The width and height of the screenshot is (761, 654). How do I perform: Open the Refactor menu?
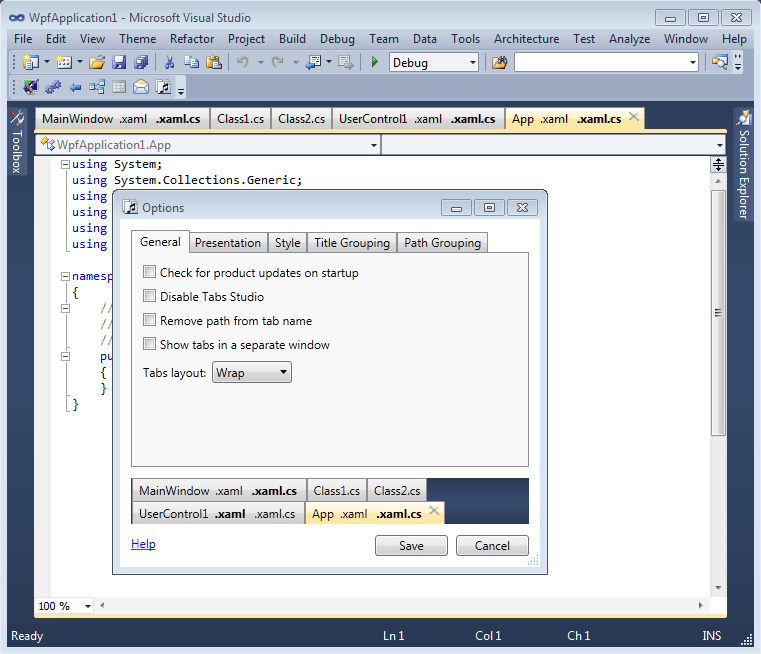click(192, 39)
